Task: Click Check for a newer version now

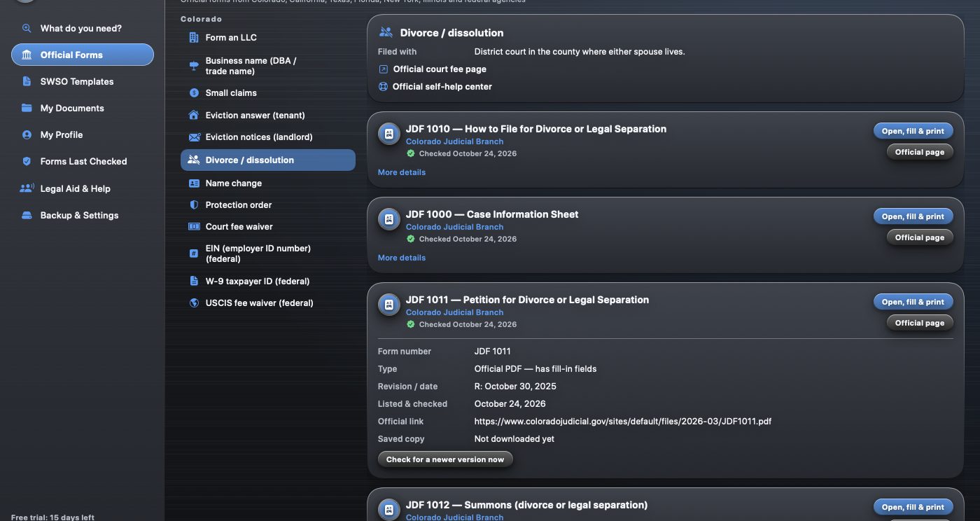Action: (x=445, y=459)
